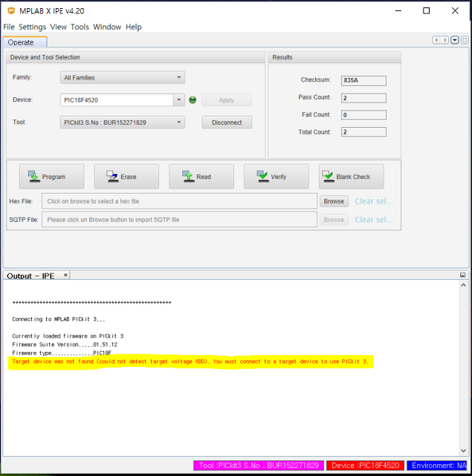
Task: Click the SQTP File path field
Action: tap(179, 220)
